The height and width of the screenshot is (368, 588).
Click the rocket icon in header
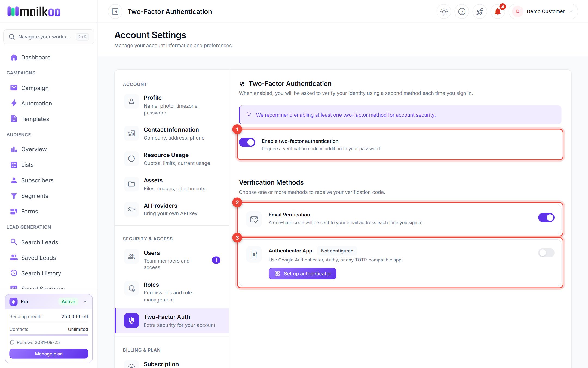[480, 11]
